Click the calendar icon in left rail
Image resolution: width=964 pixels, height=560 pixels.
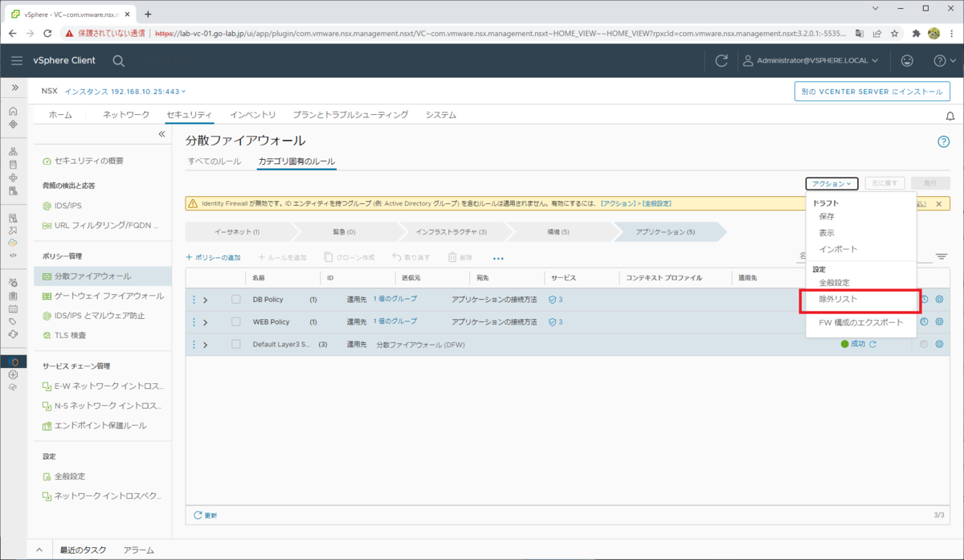[x=13, y=309]
